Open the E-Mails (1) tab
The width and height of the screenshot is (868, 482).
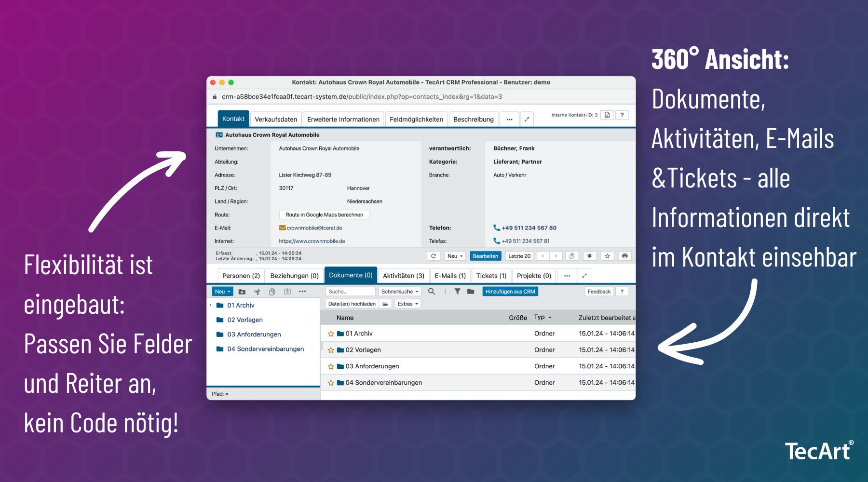450,276
